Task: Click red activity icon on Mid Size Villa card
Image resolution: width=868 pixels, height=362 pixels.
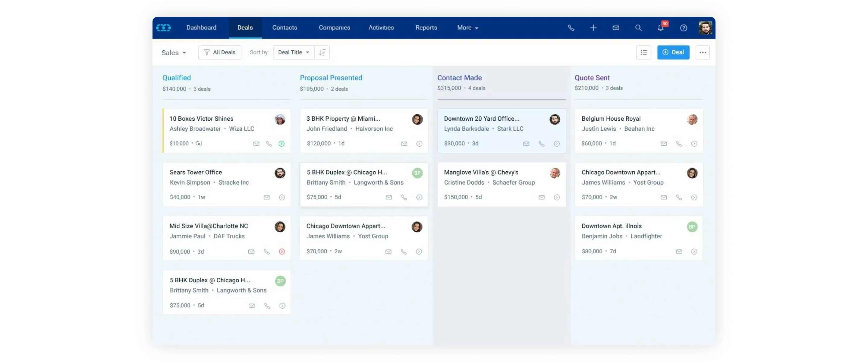Action: click(x=282, y=252)
